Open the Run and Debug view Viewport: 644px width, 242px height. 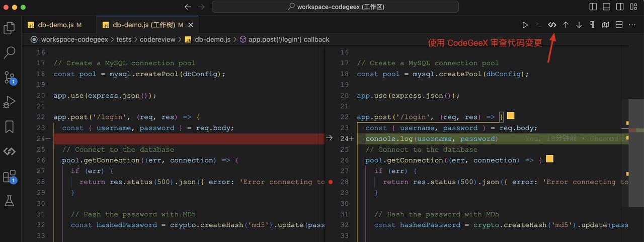(x=9, y=102)
